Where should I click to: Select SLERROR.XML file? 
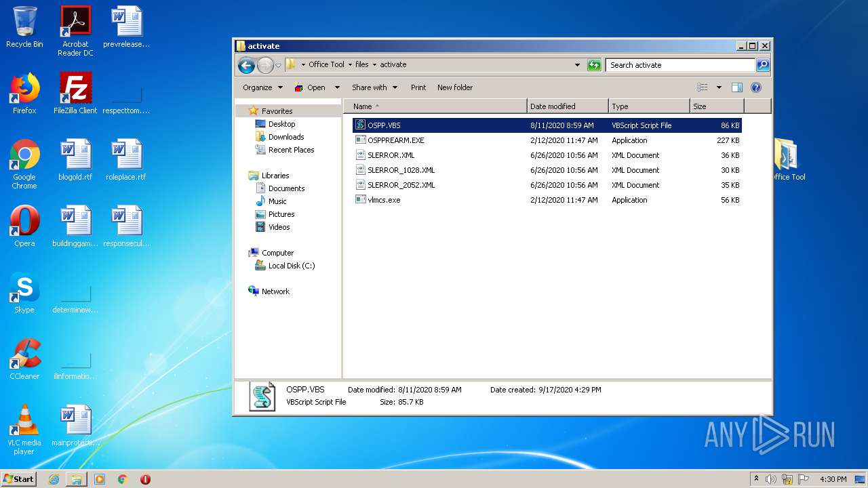547,155
